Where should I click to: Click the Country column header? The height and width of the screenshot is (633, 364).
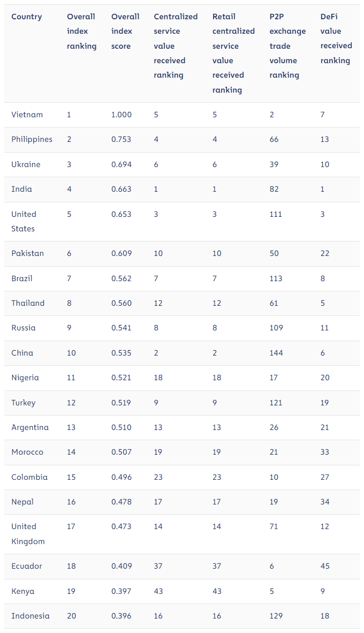pyautogui.click(x=26, y=17)
